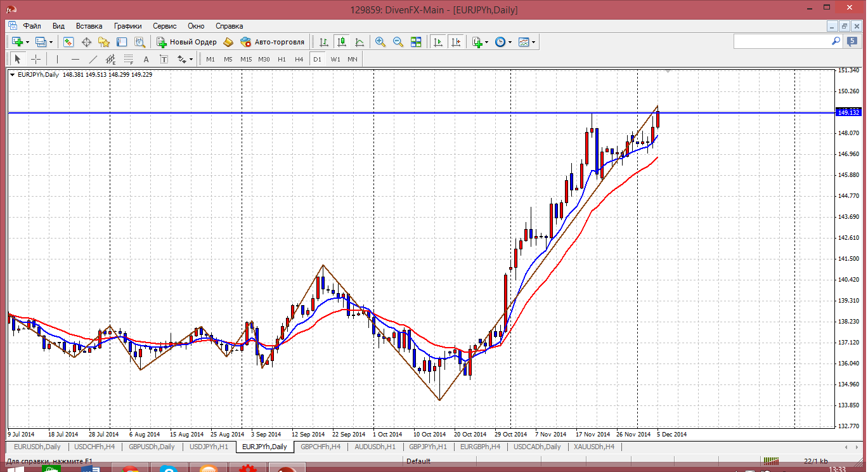This screenshot has width=868, height=472.
Task: Select the Crosshair cursor tool
Action: tap(36, 59)
